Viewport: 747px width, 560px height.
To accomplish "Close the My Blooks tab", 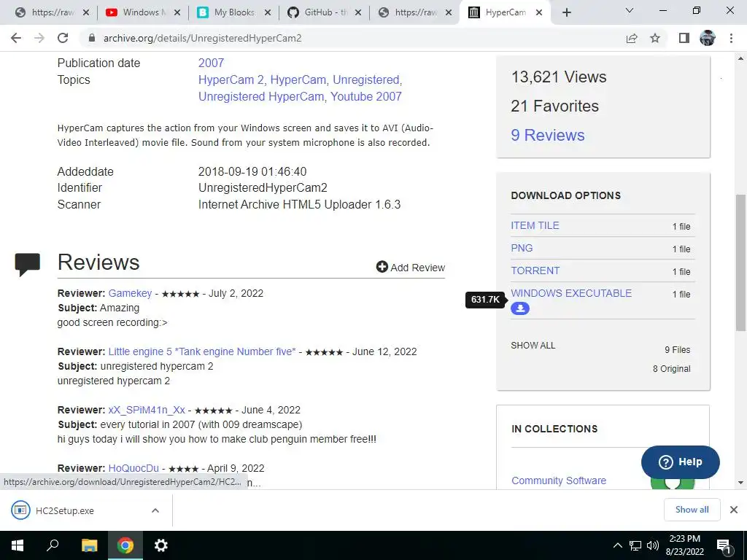I will click(x=268, y=12).
